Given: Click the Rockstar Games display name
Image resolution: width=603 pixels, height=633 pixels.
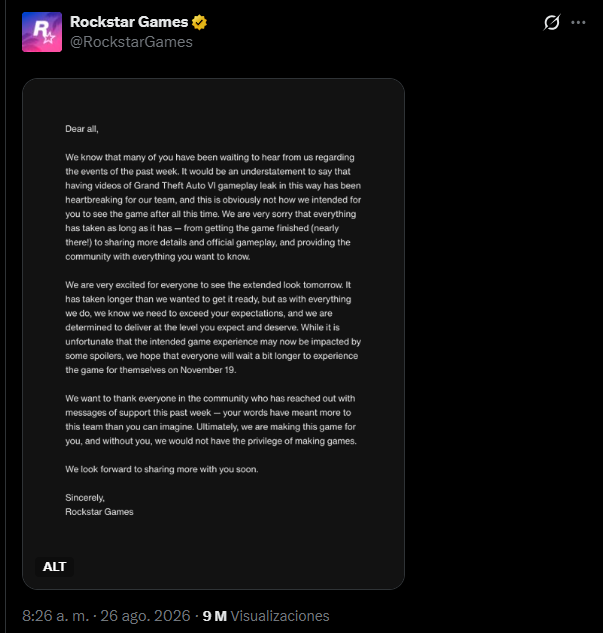Looking at the screenshot, I should (129, 22).
